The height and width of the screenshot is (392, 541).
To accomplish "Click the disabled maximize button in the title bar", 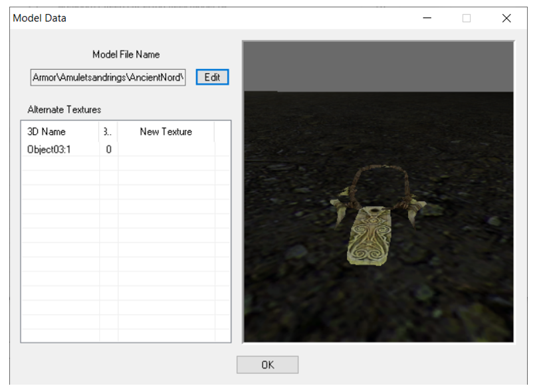I will (x=467, y=19).
